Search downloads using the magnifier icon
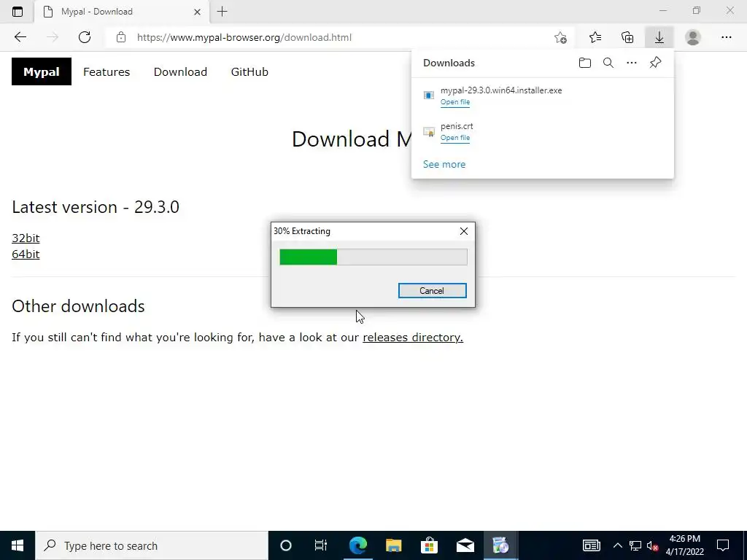Screen dimensions: 747x560 point(608,63)
